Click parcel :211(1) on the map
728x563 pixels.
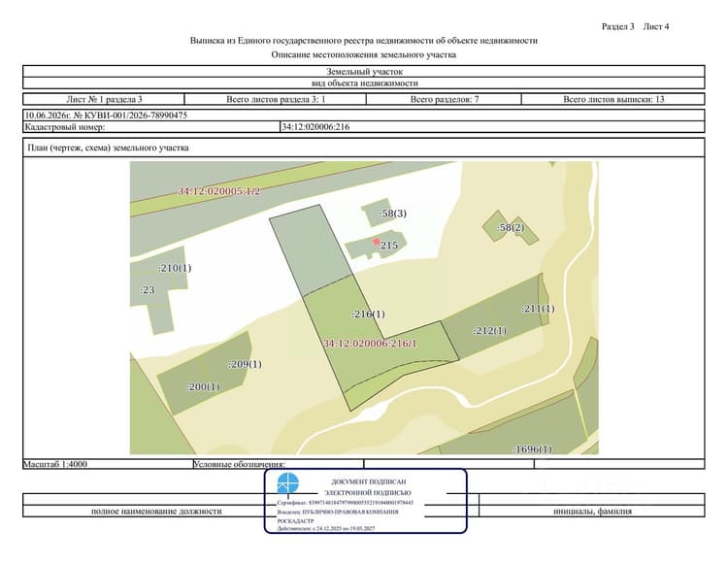[x=538, y=309]
